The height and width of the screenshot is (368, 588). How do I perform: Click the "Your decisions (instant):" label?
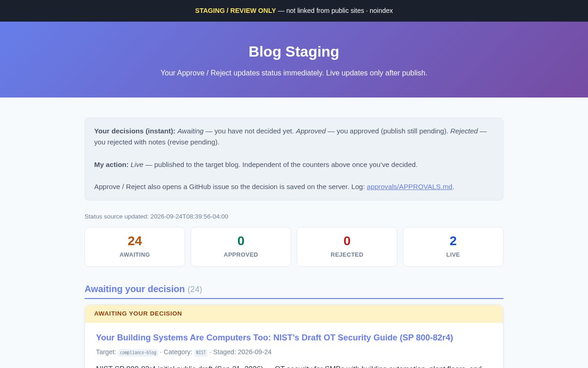coord(135,131)
